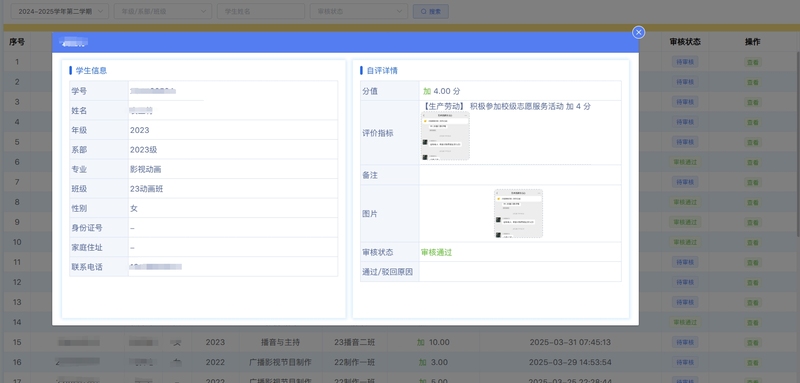Click the 学生信息 section heading

[x=91, y=70]
